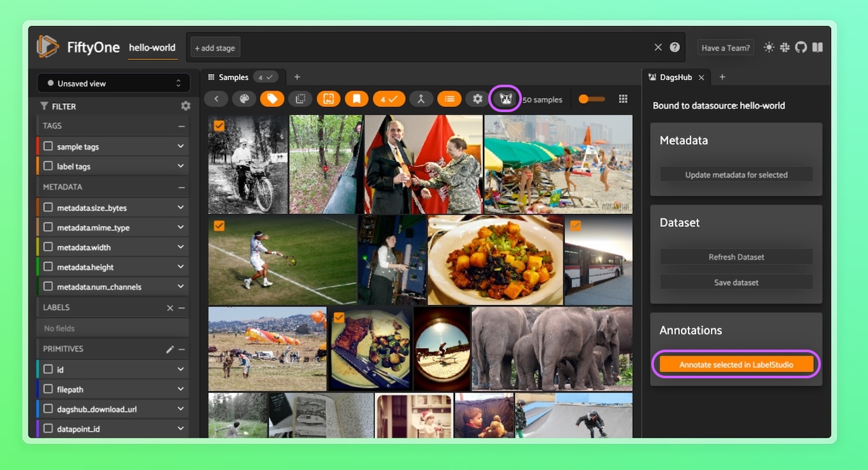Check the metadata.width filter checkbox
Screen dimensions: 868x470
click(48, 247)
